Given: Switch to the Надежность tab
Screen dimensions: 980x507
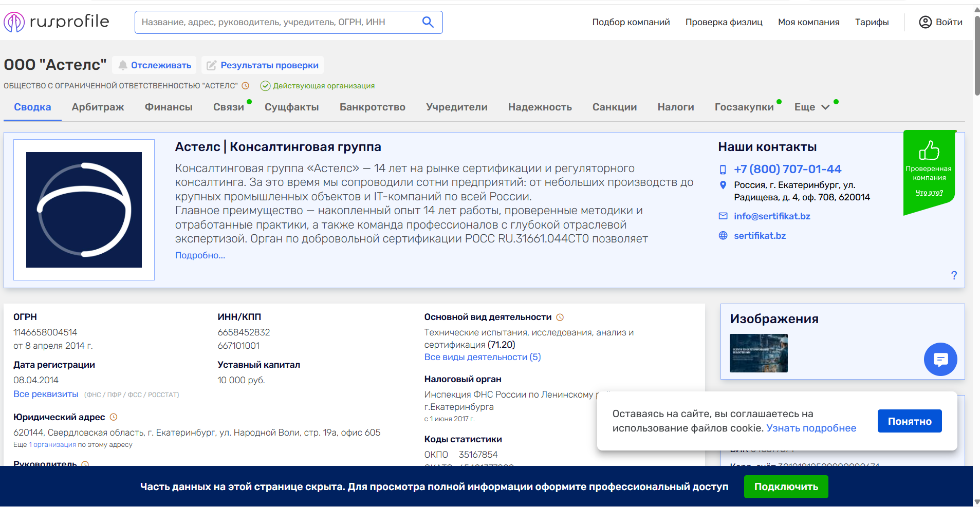Looking at the screenshot, I should click(540, 107).
